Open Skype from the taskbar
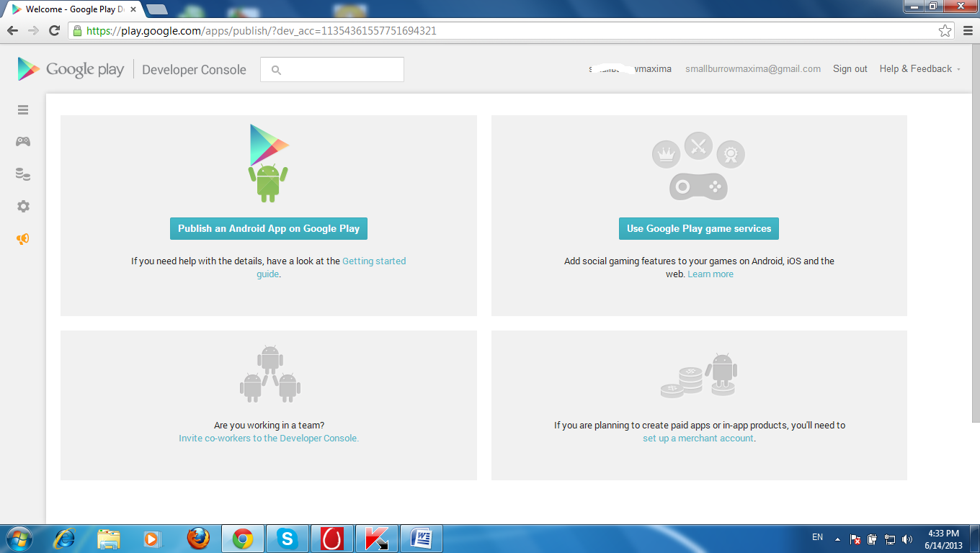The width and height of the screenshot is (980, 553). pyautogui.click(x=288, y=539)
